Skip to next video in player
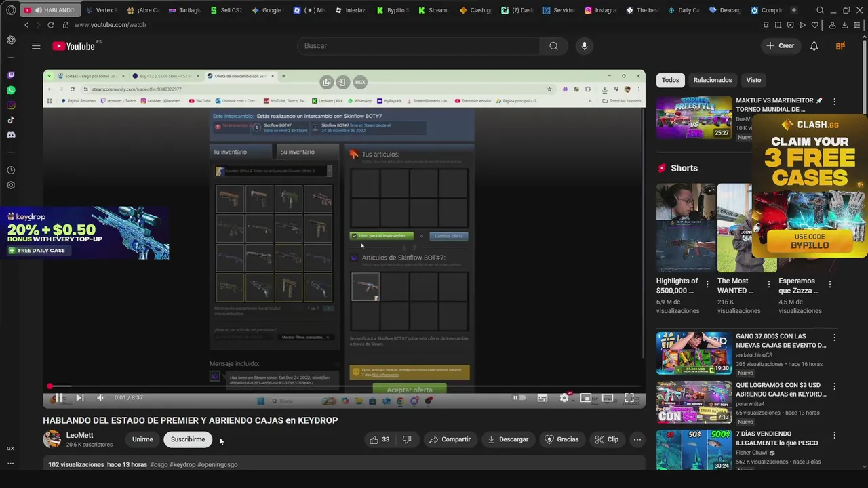This screenshot has height=488, width=868. coord(79,398)
